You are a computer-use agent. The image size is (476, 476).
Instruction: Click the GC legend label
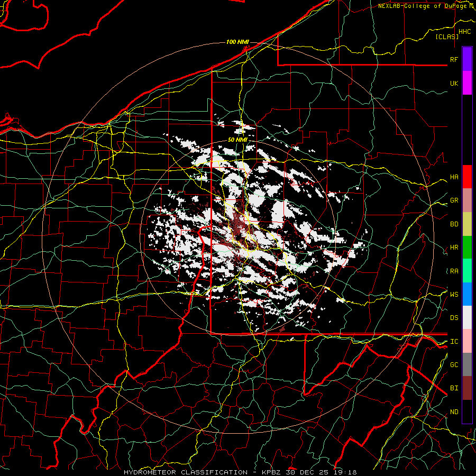point(454,364)
